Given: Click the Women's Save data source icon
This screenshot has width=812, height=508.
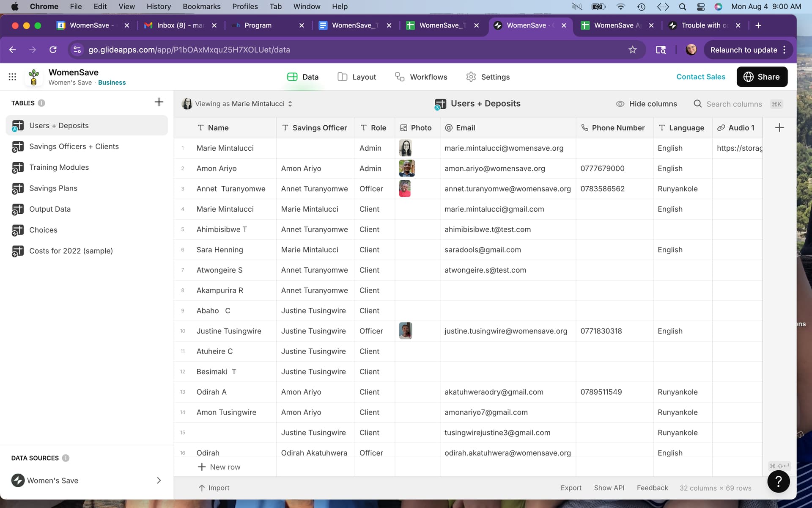Looking at the screenshot, I should (18, 480).
